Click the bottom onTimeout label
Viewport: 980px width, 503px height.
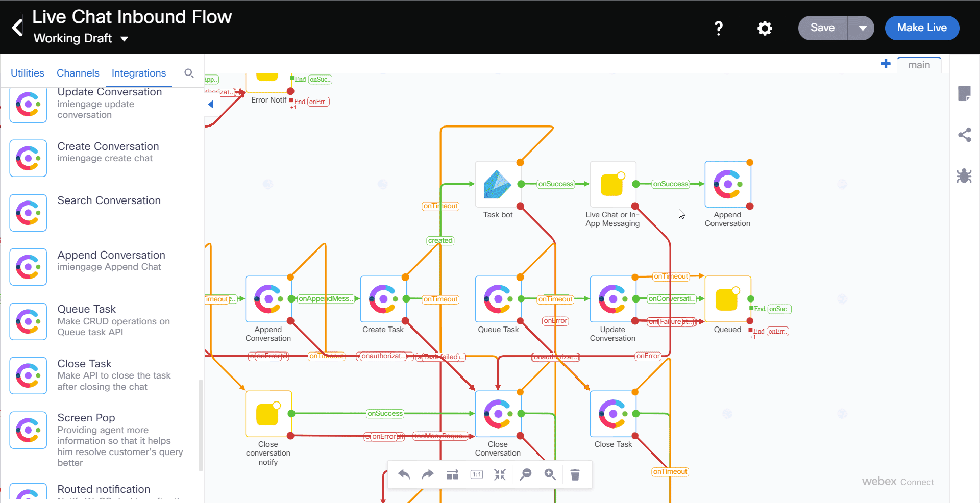(x=670, y=472)
